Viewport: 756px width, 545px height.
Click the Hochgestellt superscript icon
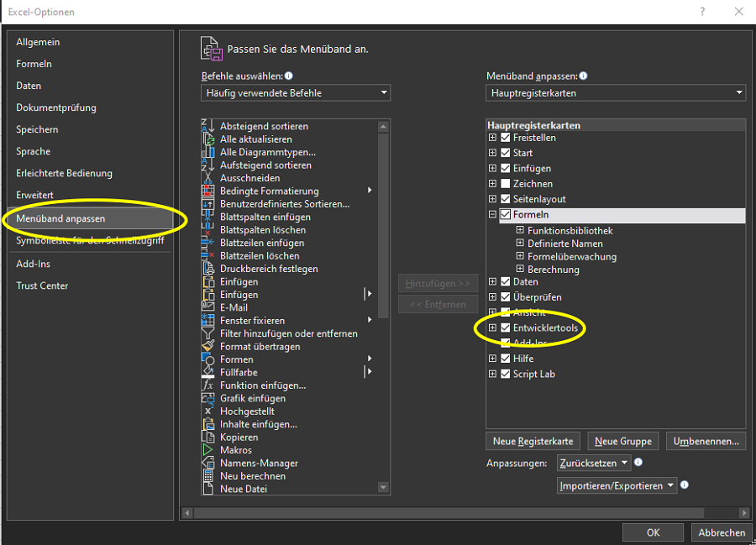click(x=207, y=411)
